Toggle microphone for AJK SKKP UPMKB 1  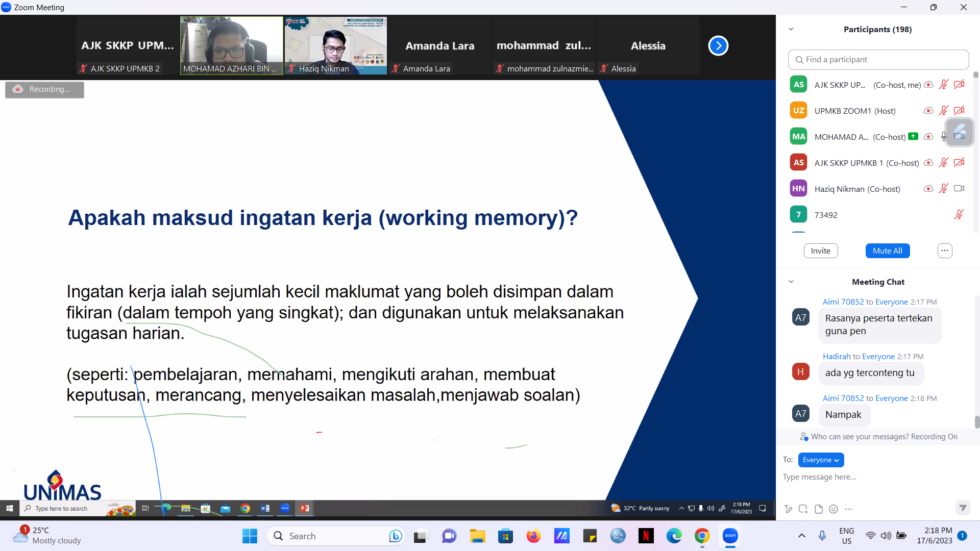[x=944, y=163]
